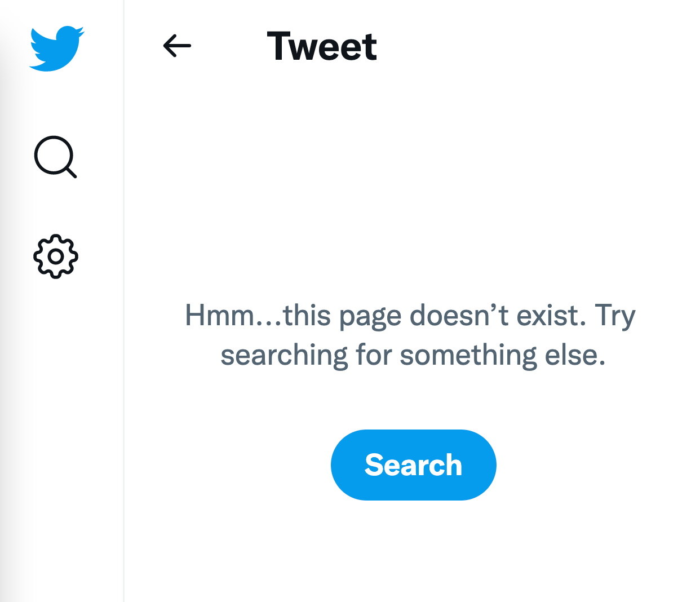Image resolution: width=700 pixels, height=602 pixels.
Task: Click the "Tweet" page heading
Action: 322,46
